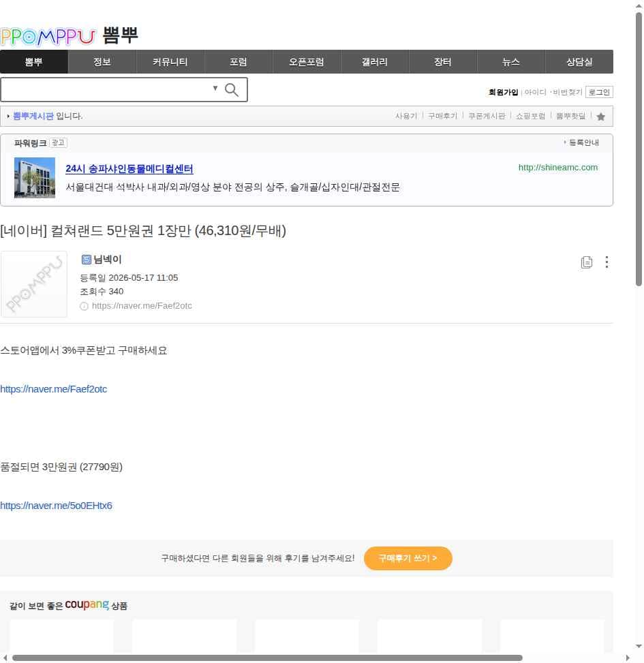Open the blue naver.me/Faef2otc body link
The width and height of the screenshot is (644, 663).
pyautogui.click(x=53, y=389)
